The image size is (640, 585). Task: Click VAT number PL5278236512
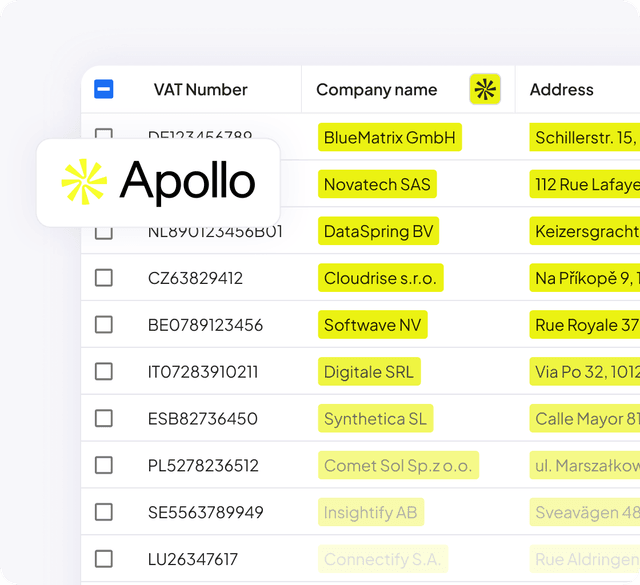pos(203,465)
